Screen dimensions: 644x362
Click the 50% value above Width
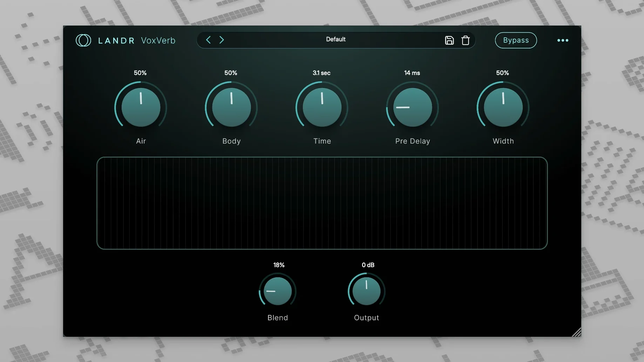click(502, 73)
